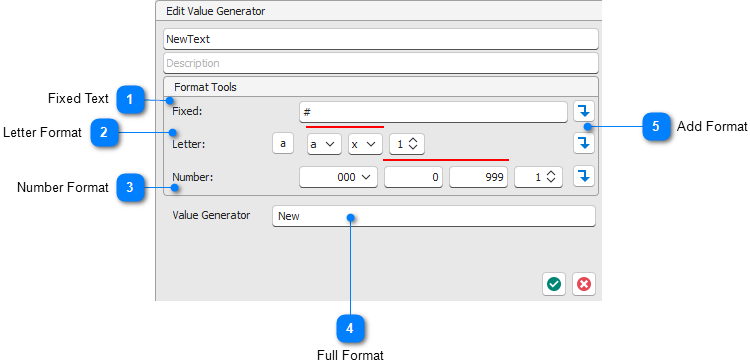The height and width of the screenshot is (364, 750).
Task: Click the minimum value field showing 0
Action: click(x=413, y=177)
